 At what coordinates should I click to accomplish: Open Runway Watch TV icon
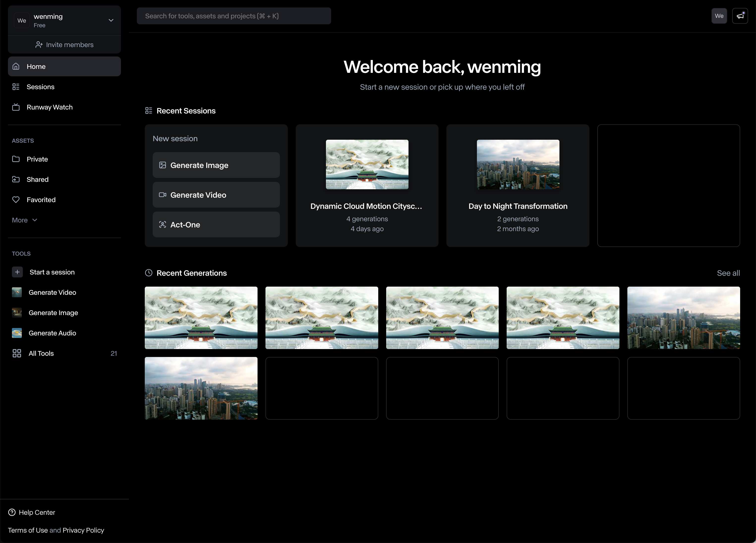tap(16, 107)
